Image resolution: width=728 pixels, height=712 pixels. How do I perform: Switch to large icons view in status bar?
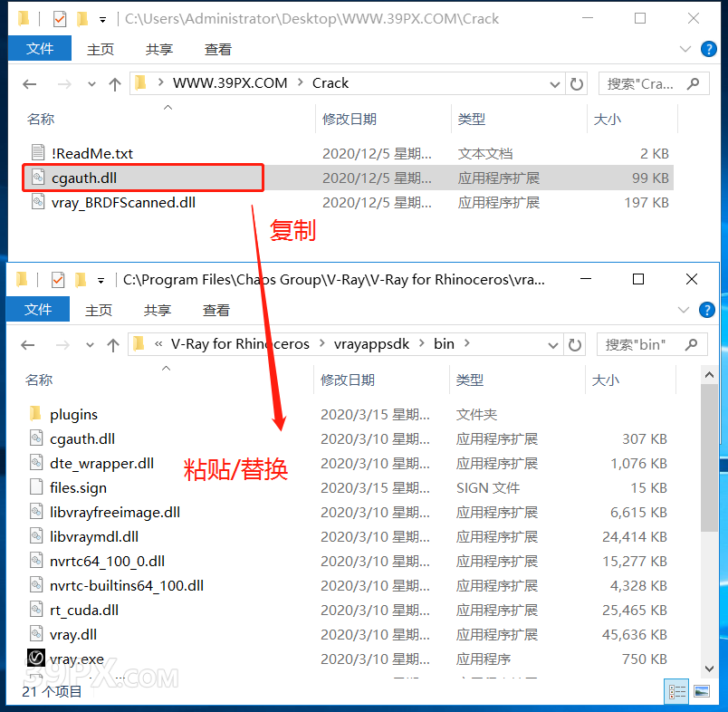click(x=701, y=692)
